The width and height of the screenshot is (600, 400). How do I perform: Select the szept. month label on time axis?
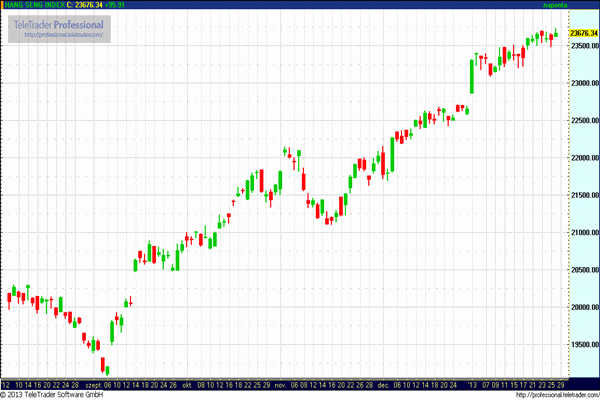tap(93, 384)
